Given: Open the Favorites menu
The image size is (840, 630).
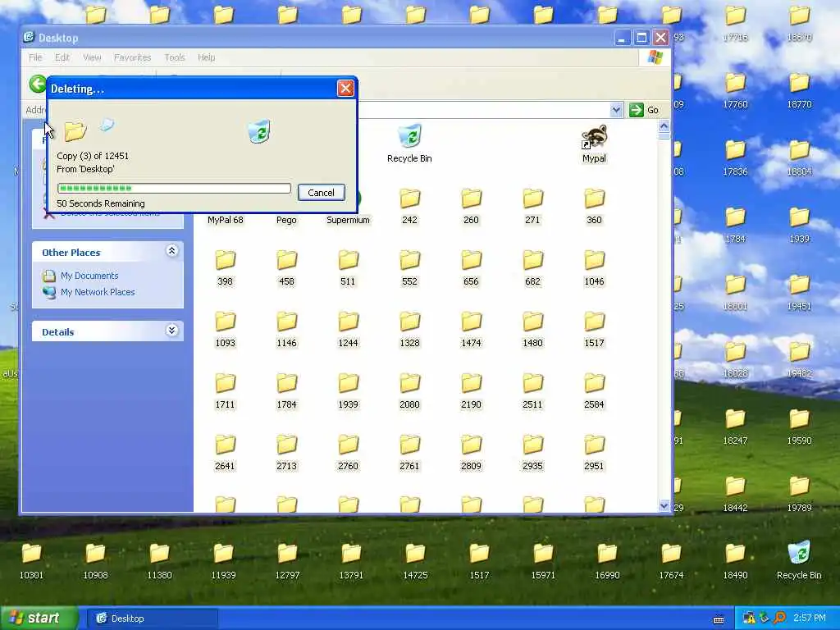Looking at the screenshot, I should pos(132,57).
